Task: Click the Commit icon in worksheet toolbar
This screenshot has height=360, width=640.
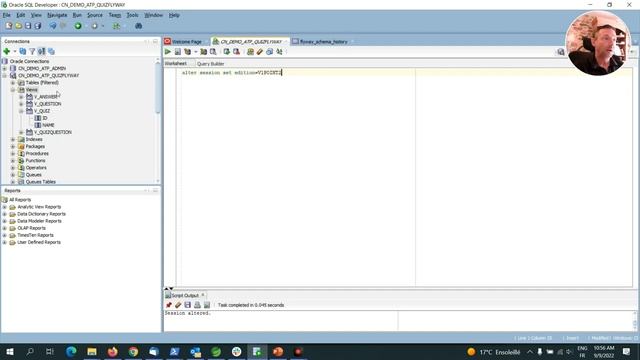Action: (227, 52)
